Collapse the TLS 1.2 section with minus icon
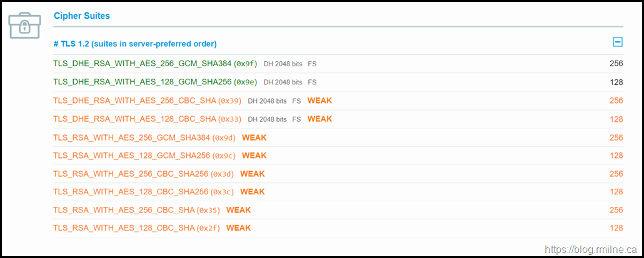The image size is (644, 258). pyautogui.click(x=617, y=42)
